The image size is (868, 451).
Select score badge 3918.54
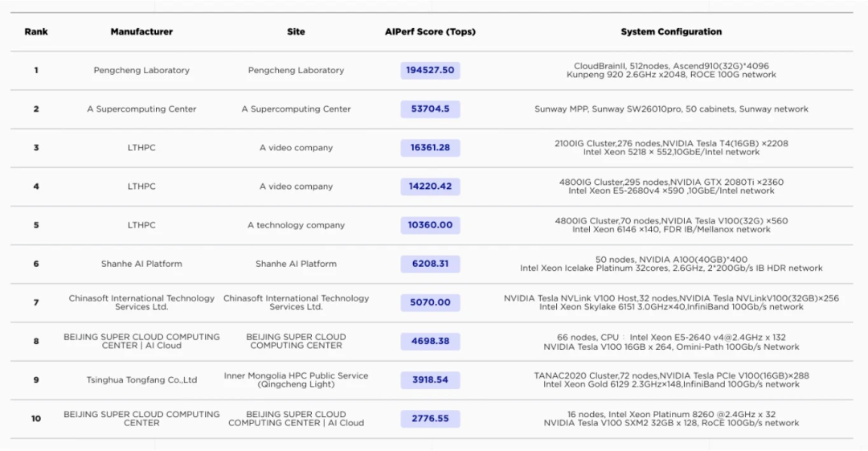pyautogui.click(x=430, y=380)
